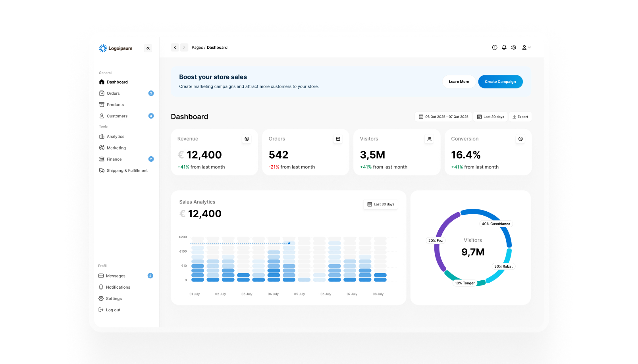638x364 pixels.
Task: Click the bell notifications icon in header
Action: pos(504,48)
